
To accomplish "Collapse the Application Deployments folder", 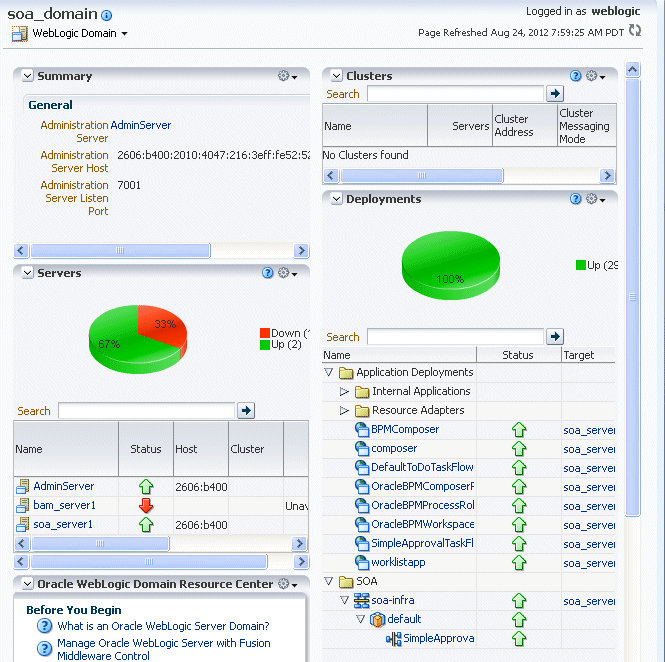I will tap(329, 372).
